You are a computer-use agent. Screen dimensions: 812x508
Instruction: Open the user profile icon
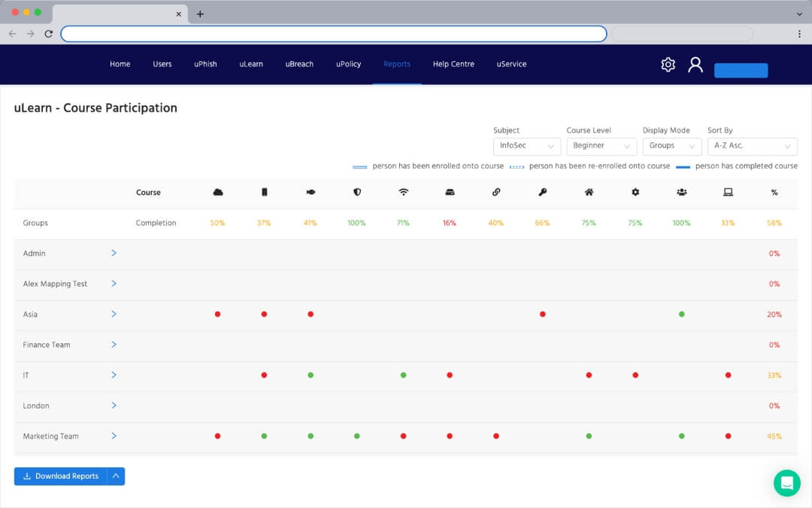tap(695, 65)
